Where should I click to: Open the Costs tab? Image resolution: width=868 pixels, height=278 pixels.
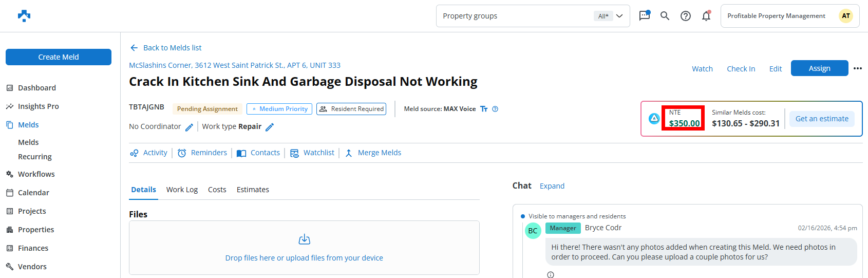217,190
